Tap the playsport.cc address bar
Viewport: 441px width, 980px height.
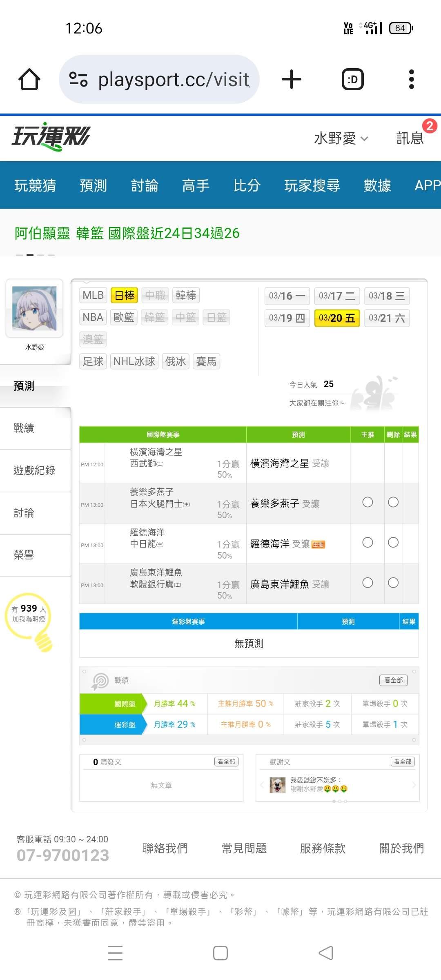[x=159, y=79]
